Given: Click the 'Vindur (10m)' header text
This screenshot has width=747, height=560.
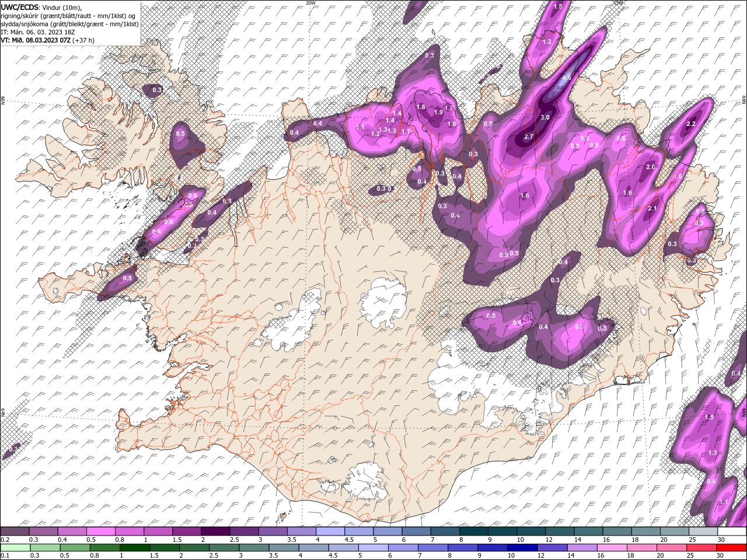Looking at the screenshot, I should pyautogui.click(x=62, y=7).
